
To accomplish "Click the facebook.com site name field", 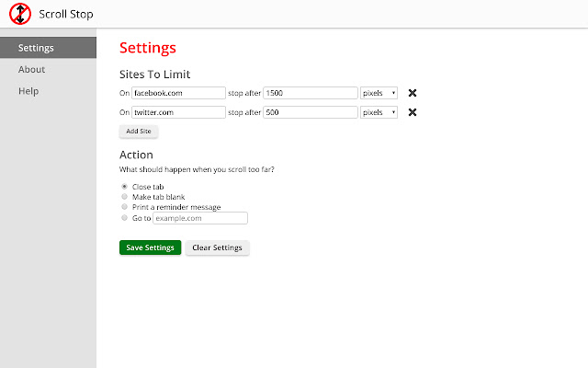I will 178,92.
